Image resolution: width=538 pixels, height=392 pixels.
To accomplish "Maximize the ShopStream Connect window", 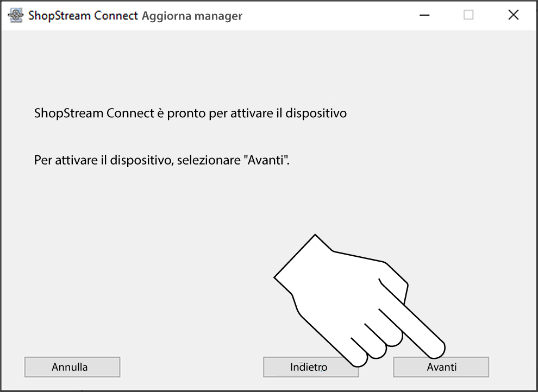I will click(468, 15).
